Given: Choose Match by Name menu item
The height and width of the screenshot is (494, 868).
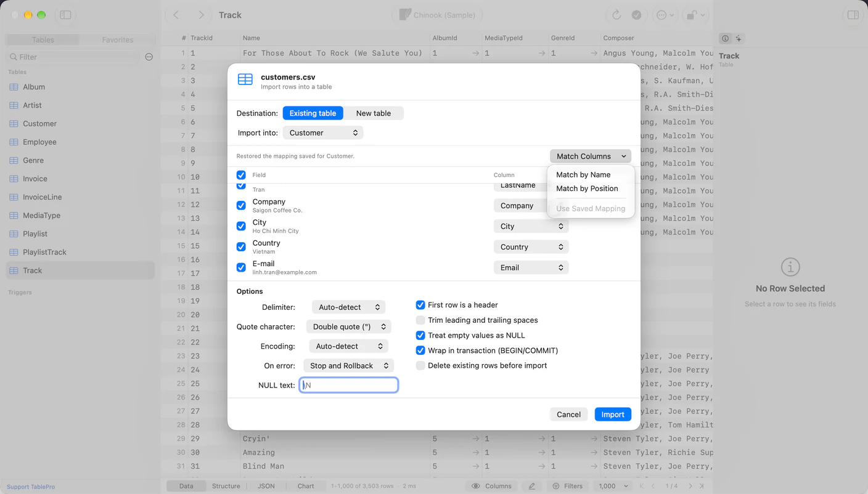Looking at the screenshot, I should tap(583, 175).
